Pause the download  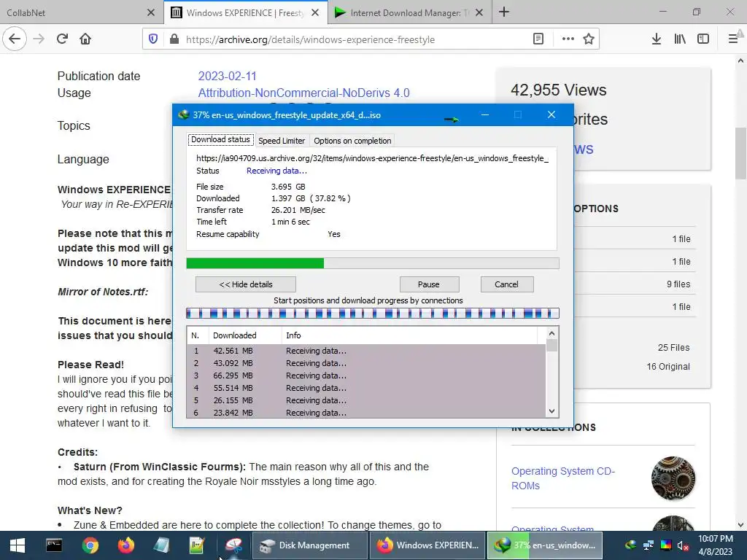point(429,284)
